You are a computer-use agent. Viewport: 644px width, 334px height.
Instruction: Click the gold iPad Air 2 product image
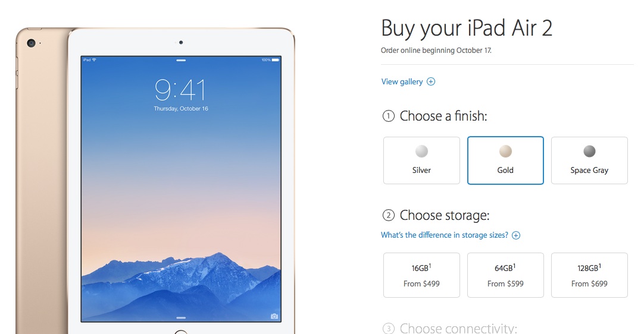click(x=155, y=181)
